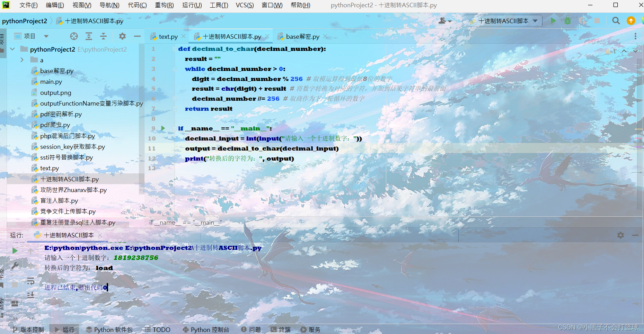Open project panel settings gear
The height and width of the screenshot is (334, 644).
point(122,36)
